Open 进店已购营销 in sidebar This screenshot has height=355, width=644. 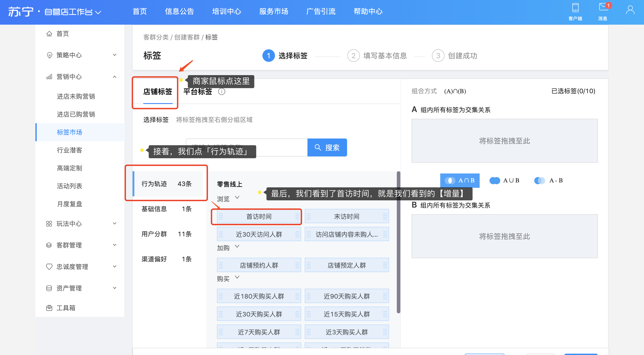(76, 114)
